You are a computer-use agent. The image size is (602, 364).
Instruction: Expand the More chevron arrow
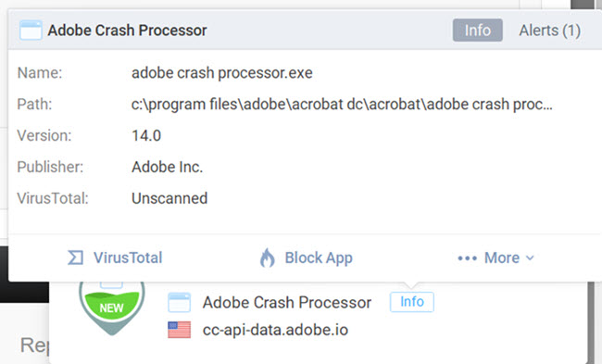tap(530, 258)
